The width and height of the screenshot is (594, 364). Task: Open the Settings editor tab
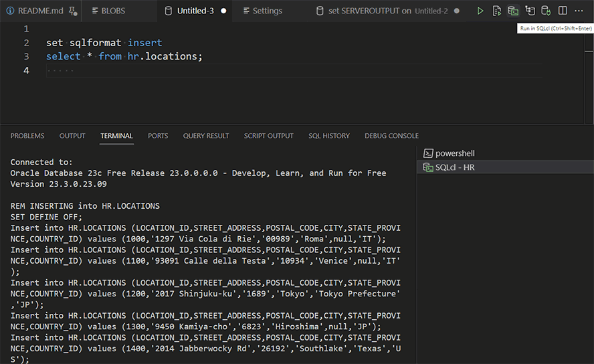(262, 11)
